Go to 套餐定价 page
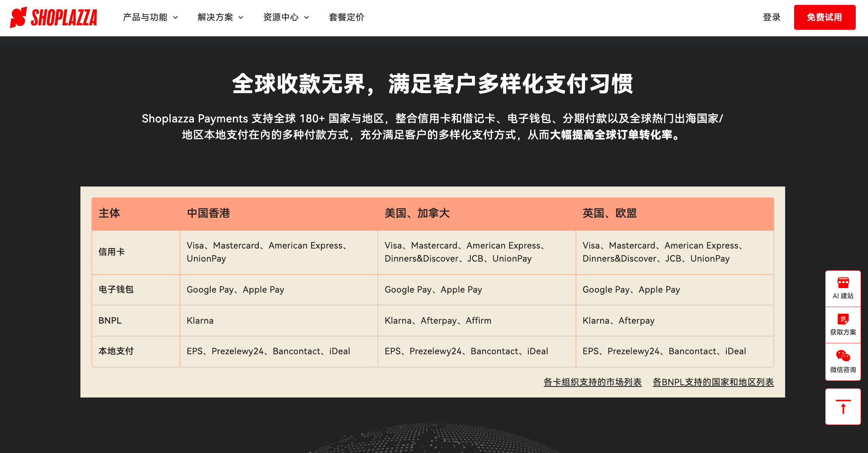 346,18
